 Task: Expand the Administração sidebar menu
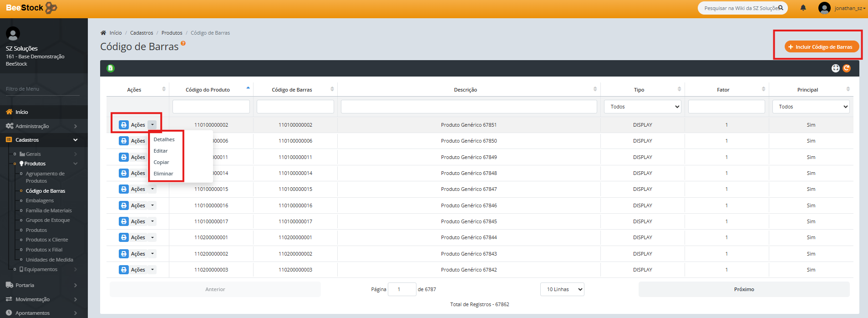coord(41,126)
